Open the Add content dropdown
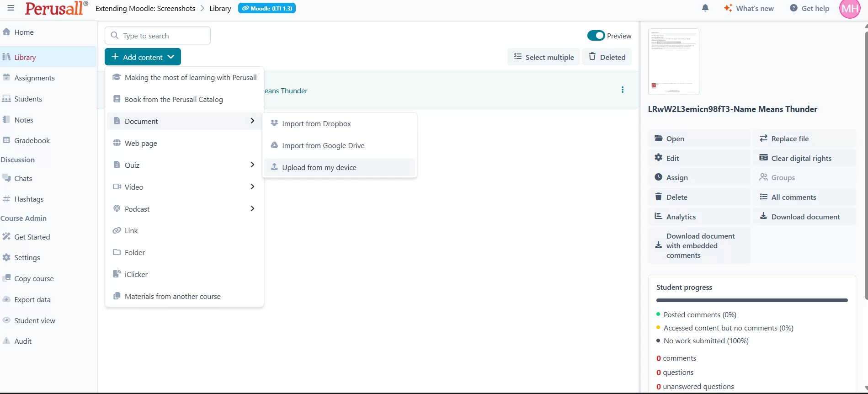This screenshot has height=394, width=868. point(143,57)
